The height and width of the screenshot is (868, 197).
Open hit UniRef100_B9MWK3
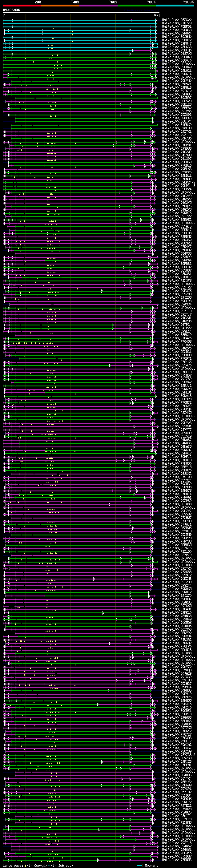pos(177,30)
